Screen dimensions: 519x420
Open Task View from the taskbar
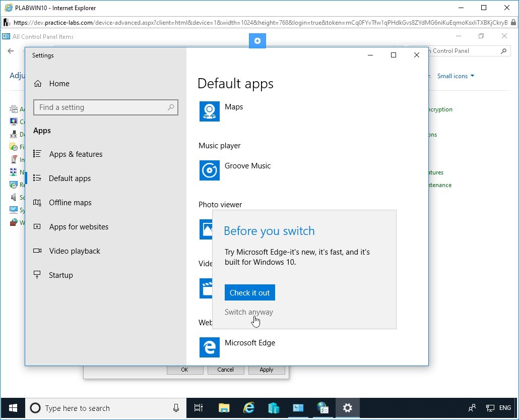coord(198,408)
